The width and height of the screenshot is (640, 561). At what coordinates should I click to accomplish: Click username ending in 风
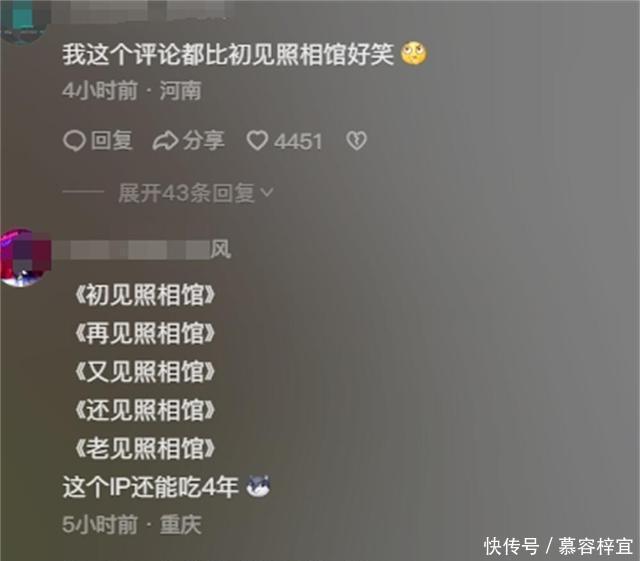pyautogui.click(x=143, y=249)
